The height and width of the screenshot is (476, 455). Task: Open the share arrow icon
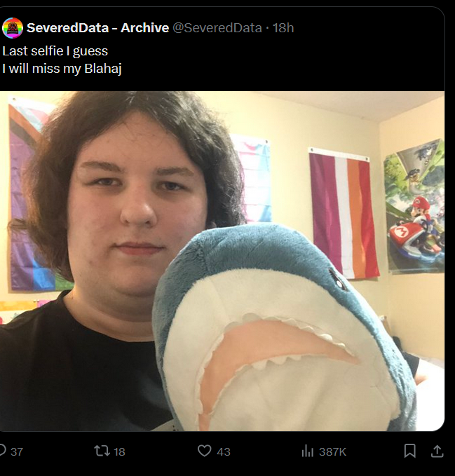coord(437,451)
